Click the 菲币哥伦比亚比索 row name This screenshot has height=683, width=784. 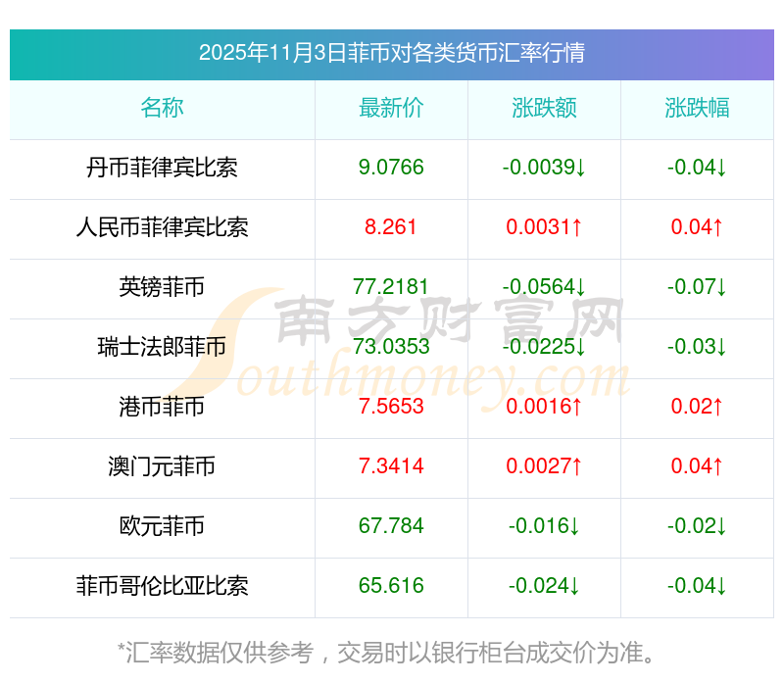[162, 586]
